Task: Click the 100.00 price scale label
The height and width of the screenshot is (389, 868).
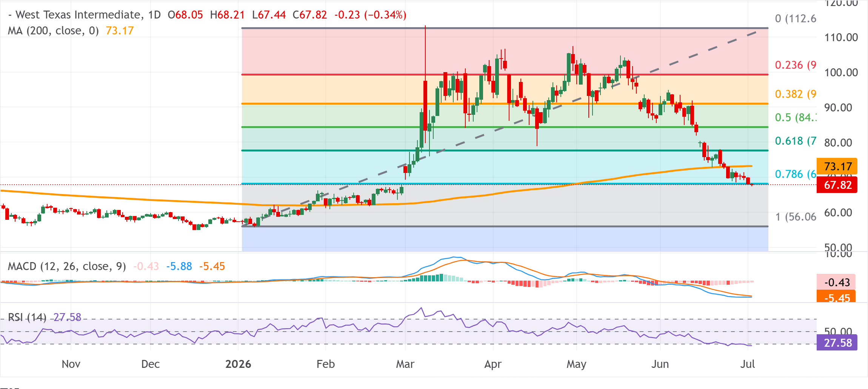Action: (x=841, y=73)
